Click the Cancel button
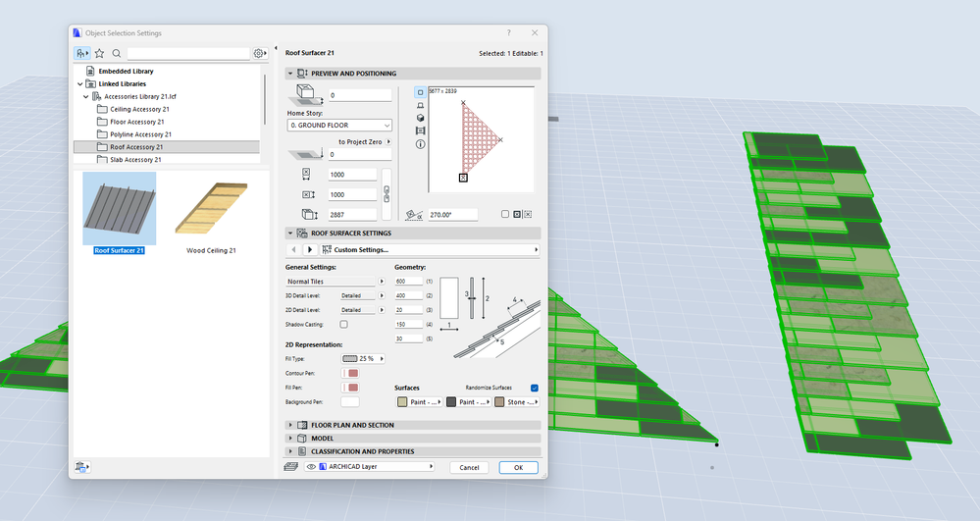Screen dimensions: 980x521 pos(469,467)
